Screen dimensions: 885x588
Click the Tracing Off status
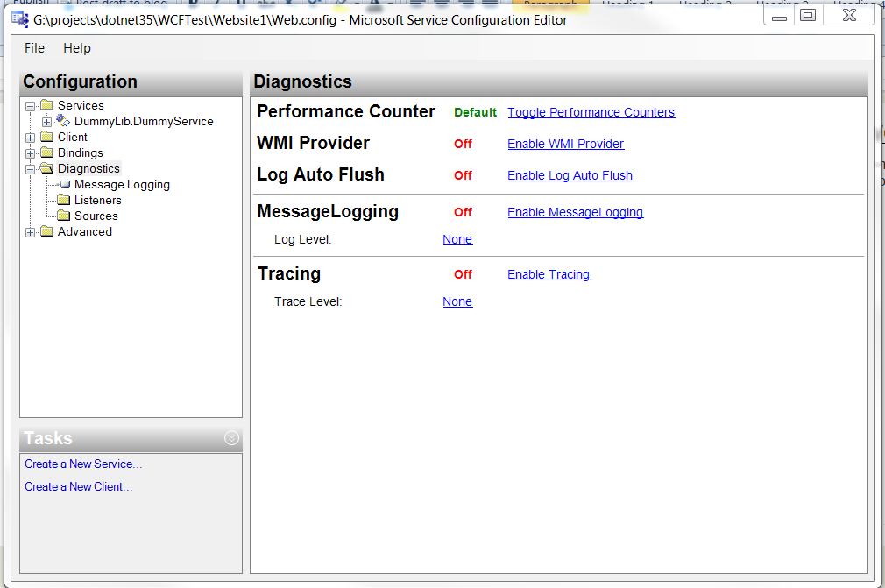point(463,274)
